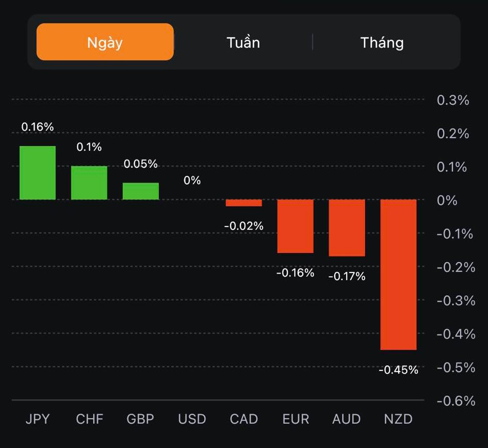Select the red AUD bar
The image size is (488, 448).
point(347,228)
